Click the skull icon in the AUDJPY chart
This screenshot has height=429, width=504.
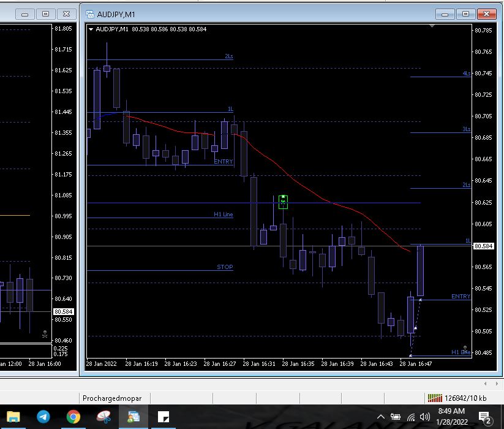tap(465, 349)
